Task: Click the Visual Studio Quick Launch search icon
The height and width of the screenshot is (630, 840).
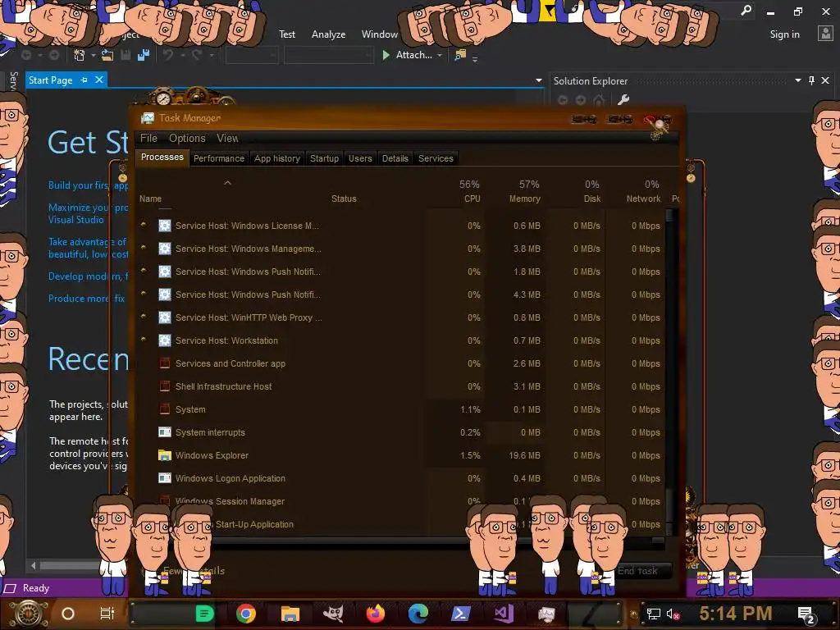Action: pos(746,10)
